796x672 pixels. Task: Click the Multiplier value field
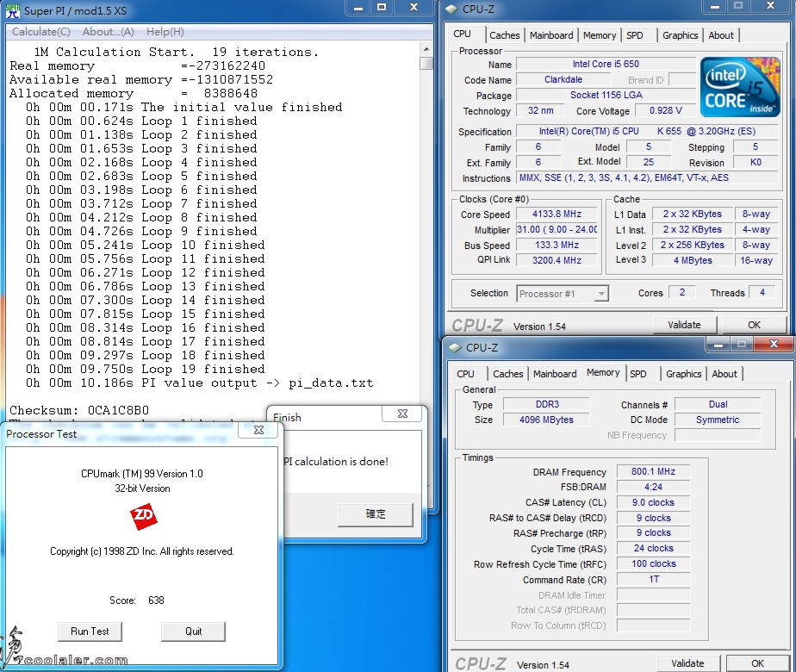557,229
